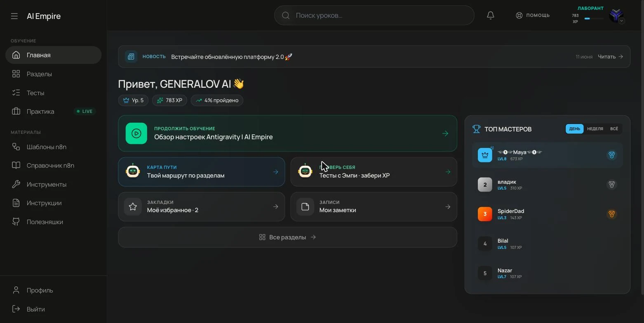Click the sparkle icon in 783 XP chip

coord(160,100)
